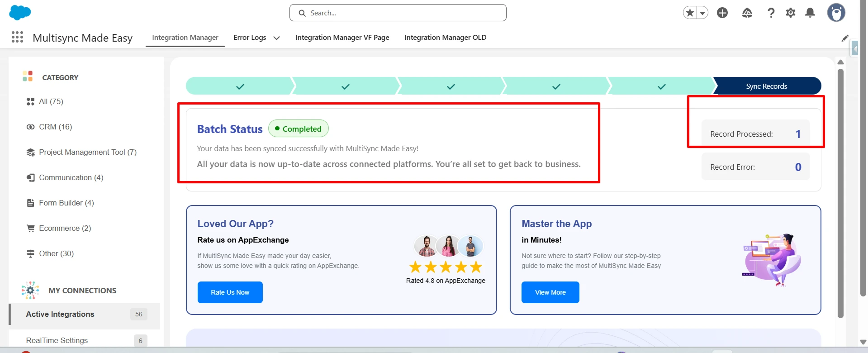
Task: Open the Setup gear icon
Action: coord(791,13)
